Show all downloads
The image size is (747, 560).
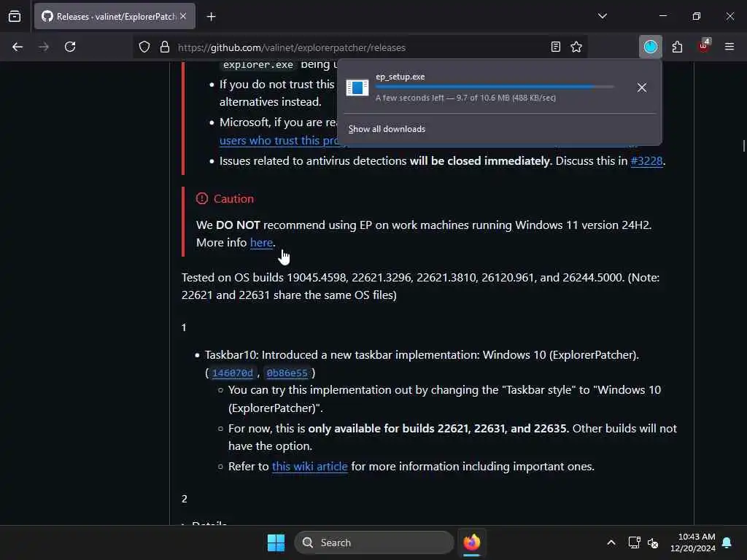tap(387, 129)
